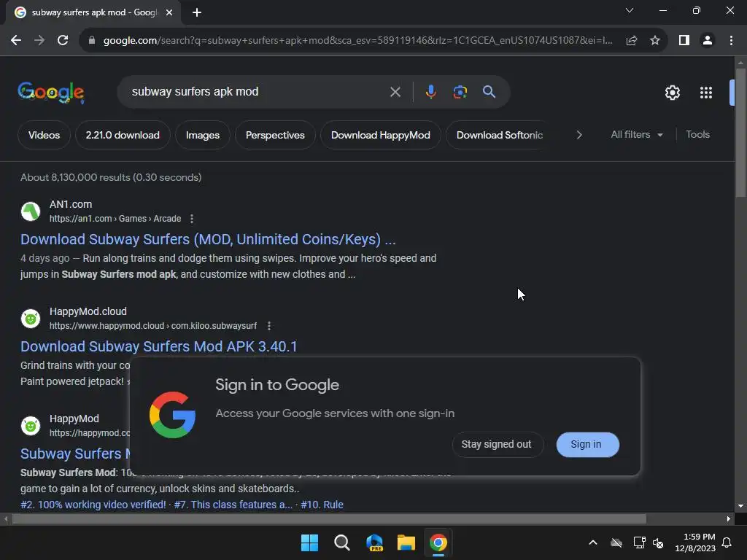Image resolution: width=747 pixels, height=560 pixels.
Task: Share this page from address bar
Action: click(x=632, y=41)
